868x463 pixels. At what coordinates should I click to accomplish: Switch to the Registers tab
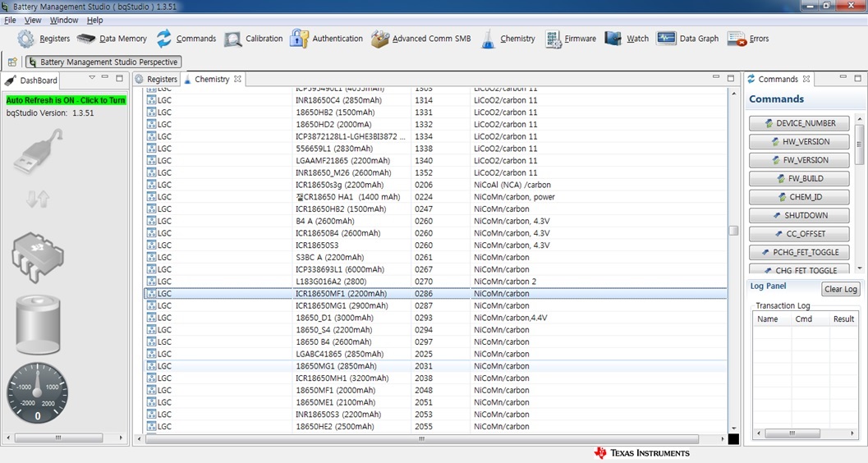tap(156, 80)
